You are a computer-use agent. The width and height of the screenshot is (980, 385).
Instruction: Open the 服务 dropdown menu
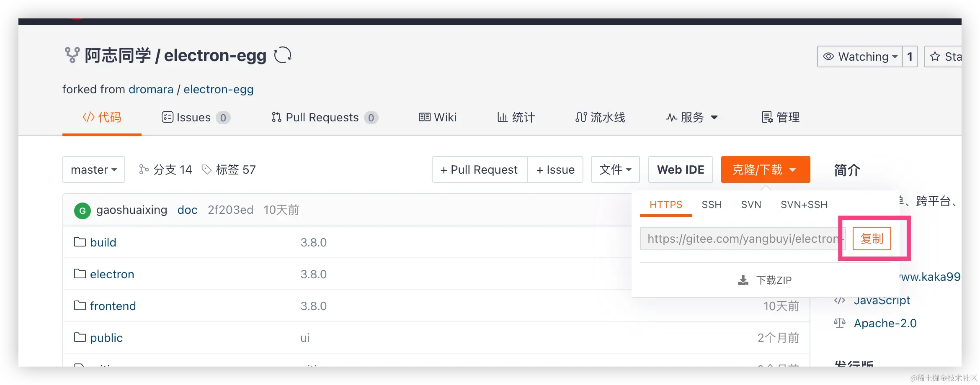coord(692,118)
